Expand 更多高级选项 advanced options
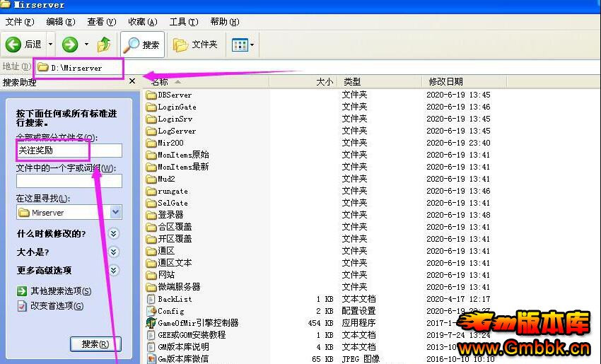Viewport: 601px width, 364px height. (x=114, y=271)
